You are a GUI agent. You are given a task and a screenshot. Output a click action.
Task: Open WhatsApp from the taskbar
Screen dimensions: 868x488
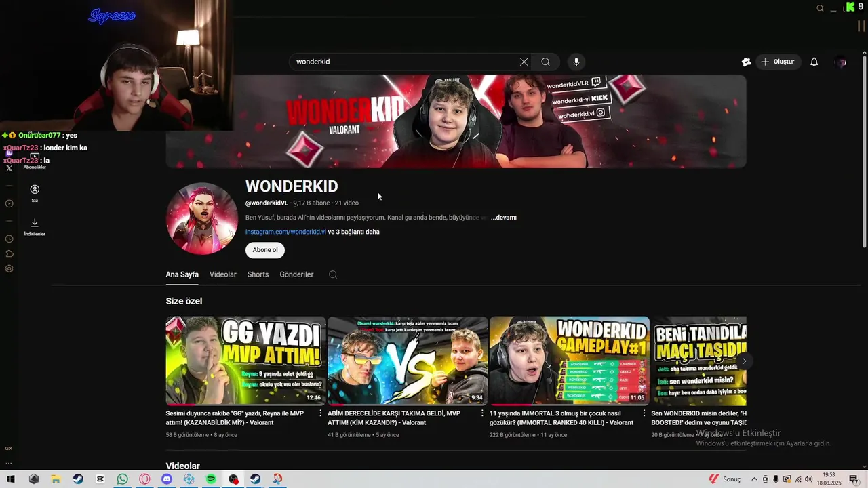point(122,479)
